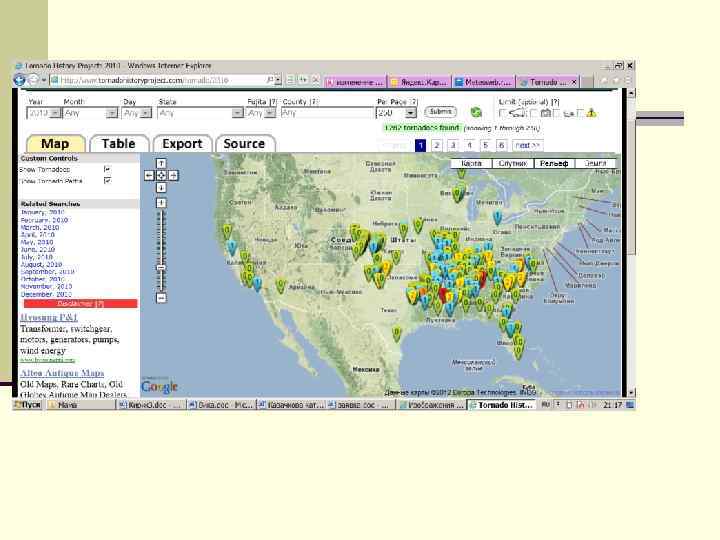This screenshot has width=720, height=540.
Task: Zoom in with the map plus button
Action: coord(161,202)
